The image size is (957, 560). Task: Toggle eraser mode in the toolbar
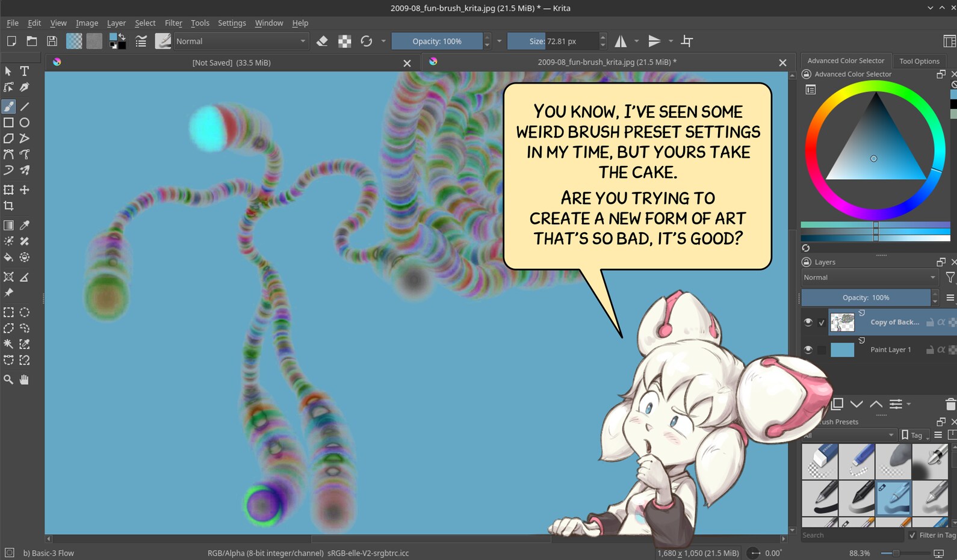pos(322,42)
